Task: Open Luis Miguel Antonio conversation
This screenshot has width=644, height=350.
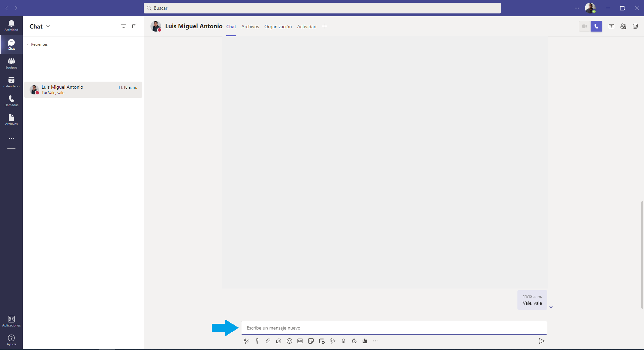Action: [x=83, y=90]
